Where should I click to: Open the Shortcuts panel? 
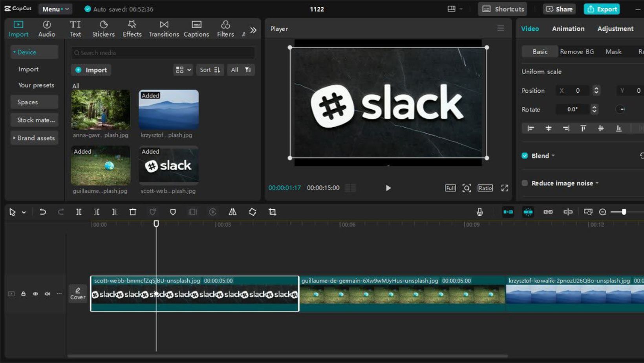[503, 9]
